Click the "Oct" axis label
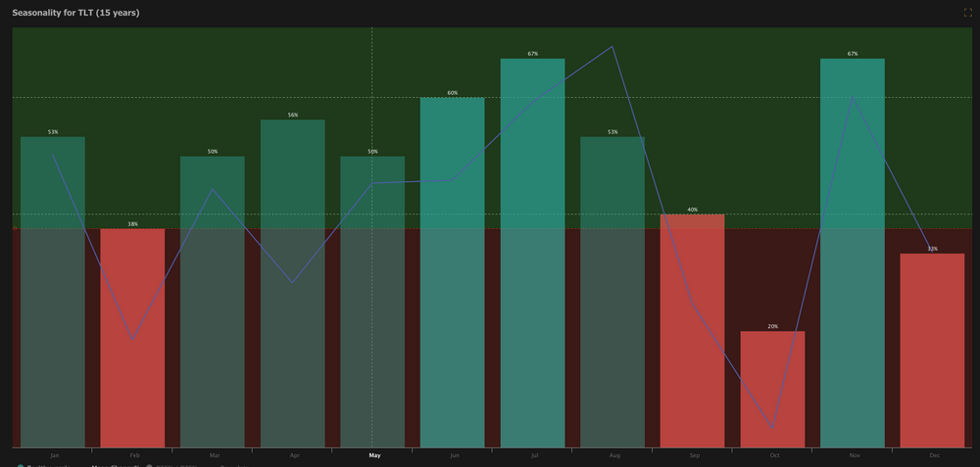Viewport: 980px width, 467px height. pyautogui.click(x=774, y=456)
